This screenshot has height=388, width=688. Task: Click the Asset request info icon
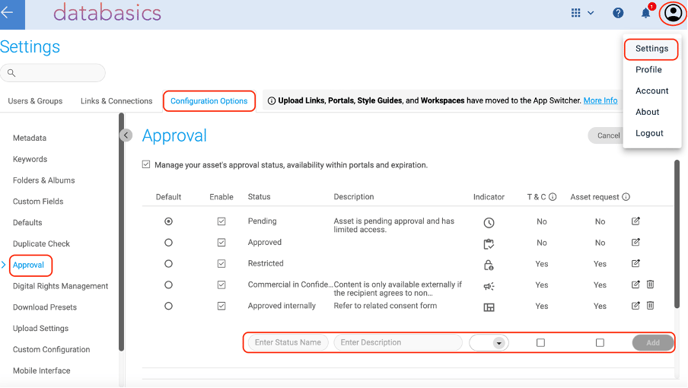point(626,197)
